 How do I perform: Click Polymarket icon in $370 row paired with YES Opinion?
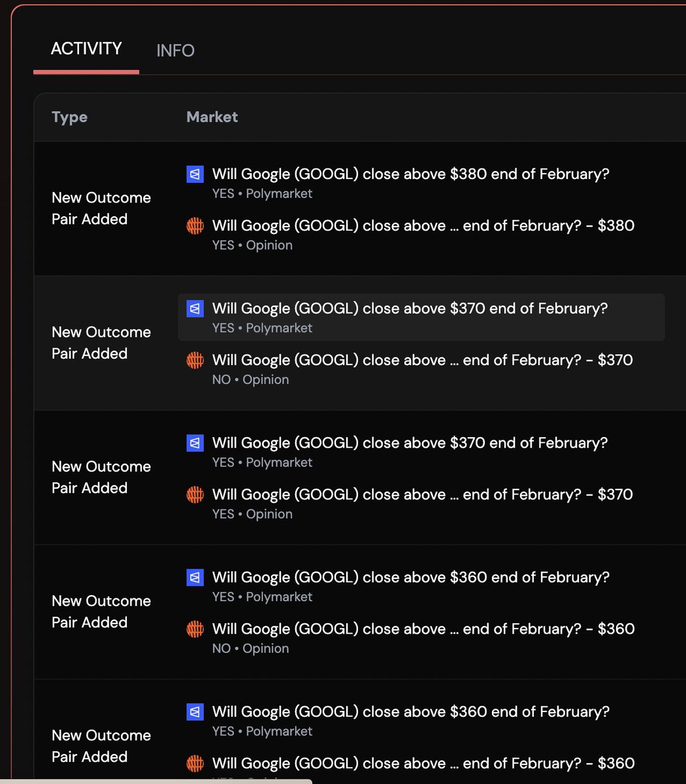[195, 444]
